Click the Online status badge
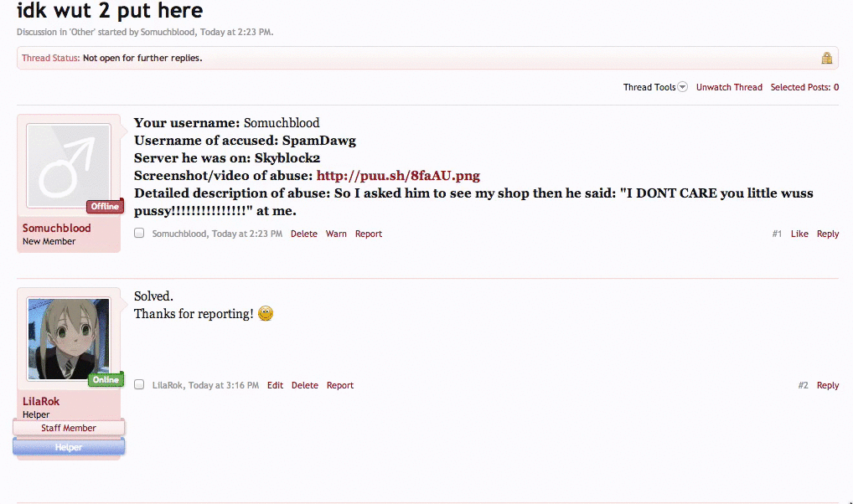The image size is (853, 504). pyautogui.click(x=106, y=379)
